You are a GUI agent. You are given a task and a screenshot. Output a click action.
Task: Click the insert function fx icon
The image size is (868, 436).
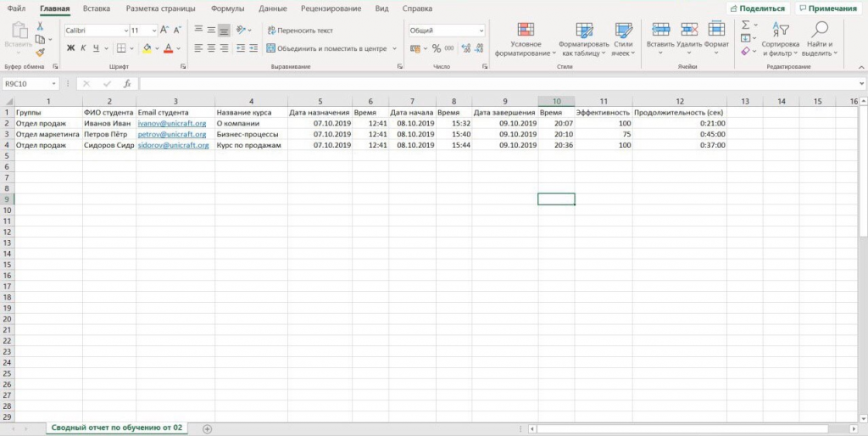127,84
